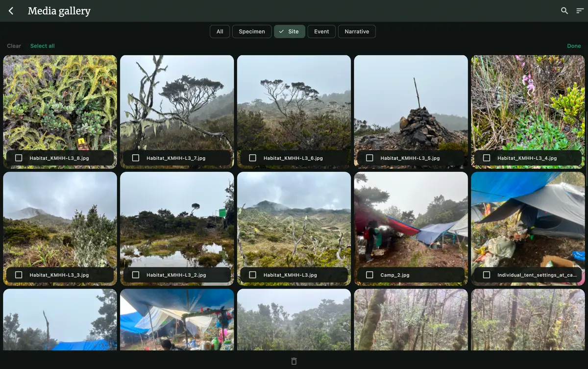Select the Specimen filter chip

(252, 31)
